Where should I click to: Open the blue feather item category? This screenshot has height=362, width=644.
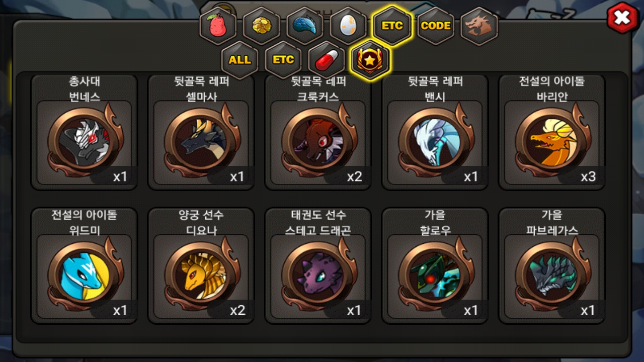click(305, 26)
